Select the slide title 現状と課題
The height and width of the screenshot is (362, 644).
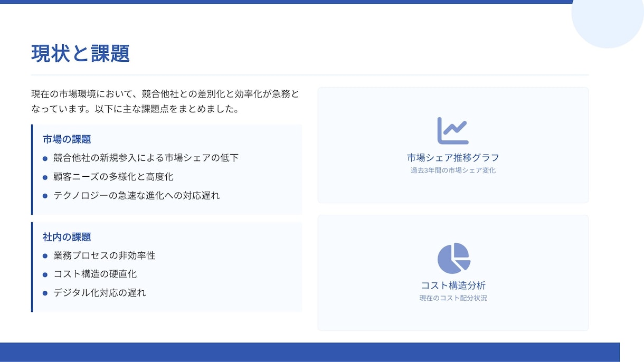pyautogui.click(x=80, y=54)
